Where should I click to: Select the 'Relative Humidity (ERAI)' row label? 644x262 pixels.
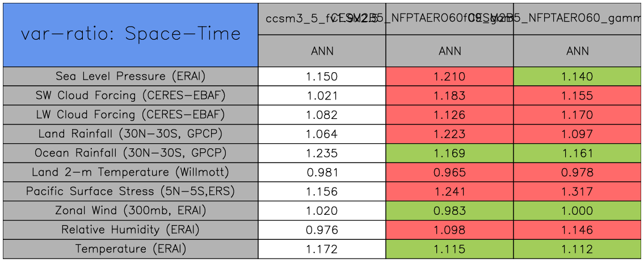click(x=131, y=230)
